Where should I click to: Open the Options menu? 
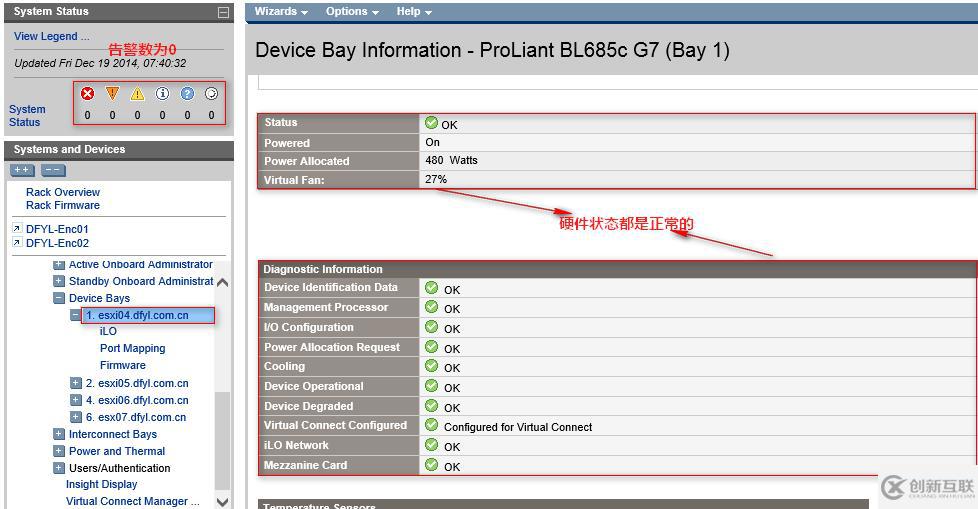click(x=352, y=12)
